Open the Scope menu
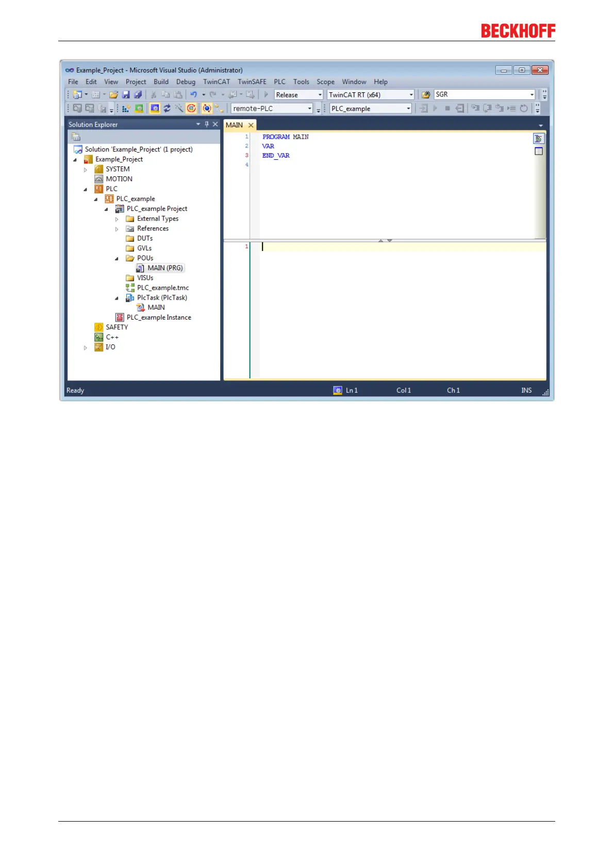The height and width of the screenshot is (868, 614). [325, 81]
